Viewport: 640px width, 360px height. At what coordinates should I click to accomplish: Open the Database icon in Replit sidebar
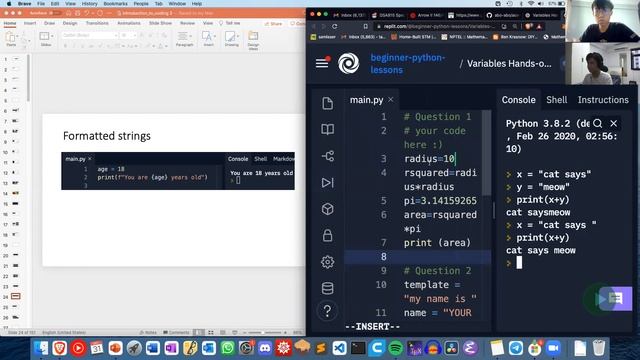point(327,288)
